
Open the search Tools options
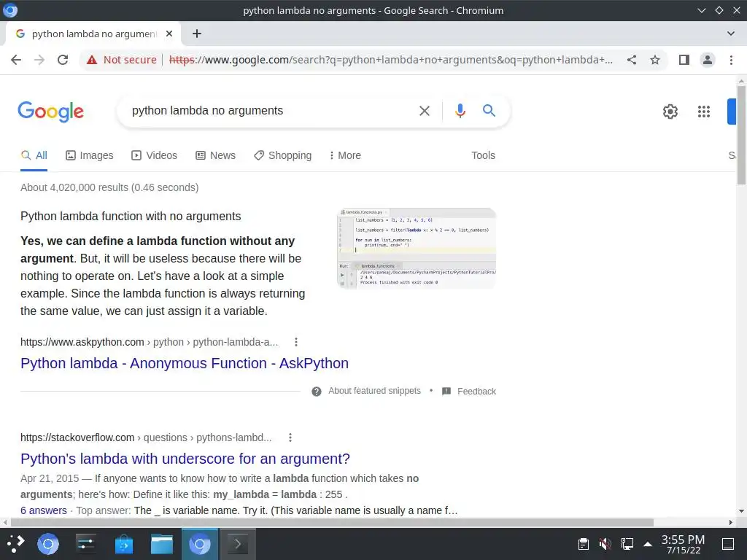tap(483, 155)
